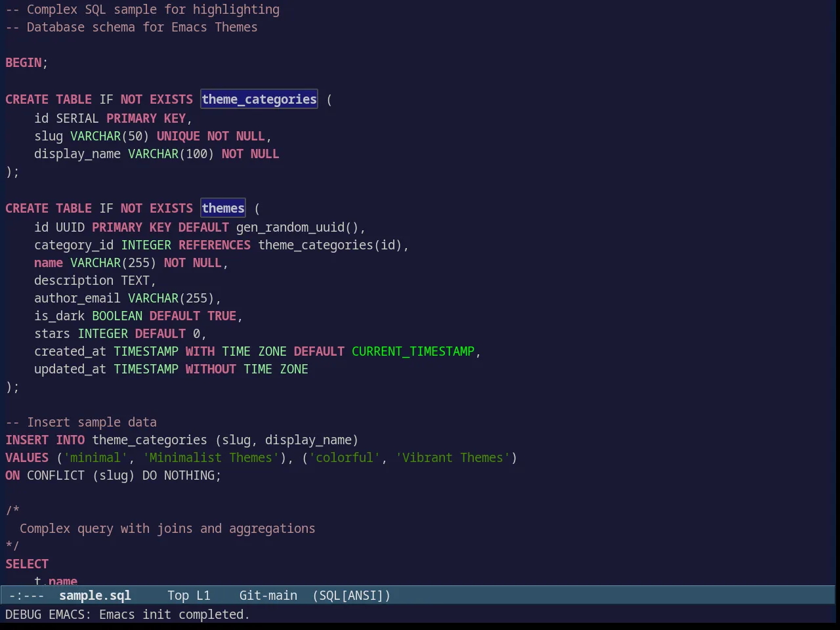Click 'Insert sample data' comment
Viewport: 840px width, 630px height.
tap(92, 422)
